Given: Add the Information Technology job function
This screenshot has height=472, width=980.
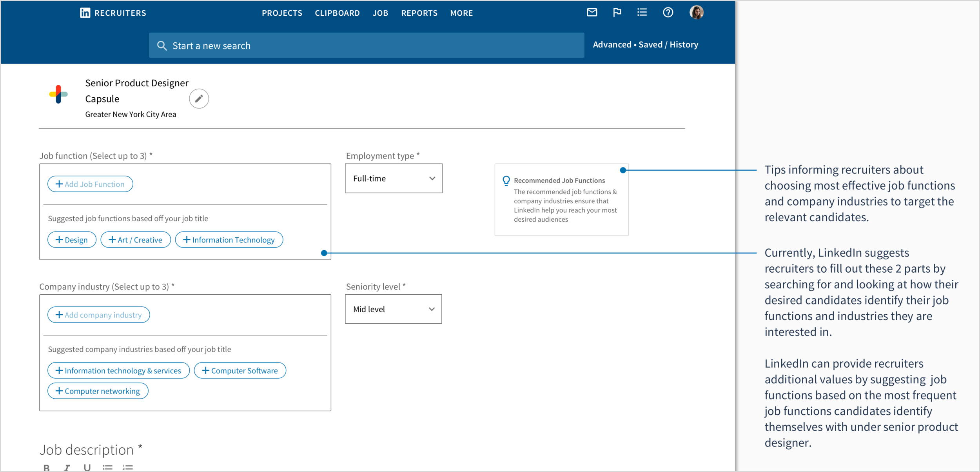Looking at the screenshot, I should (x=229, y=240).
